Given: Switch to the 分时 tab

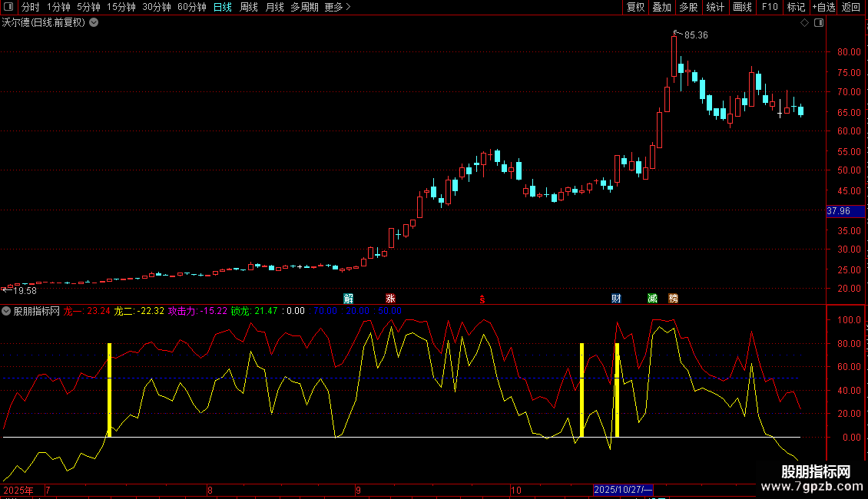Looking at the screenshot, I should click(x=31, y=7).
